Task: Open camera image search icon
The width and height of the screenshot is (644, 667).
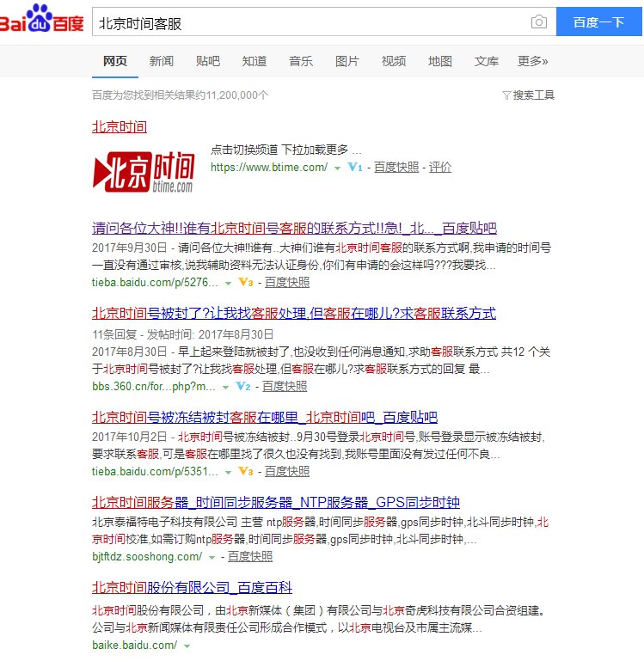Action: tap(539, 21)
